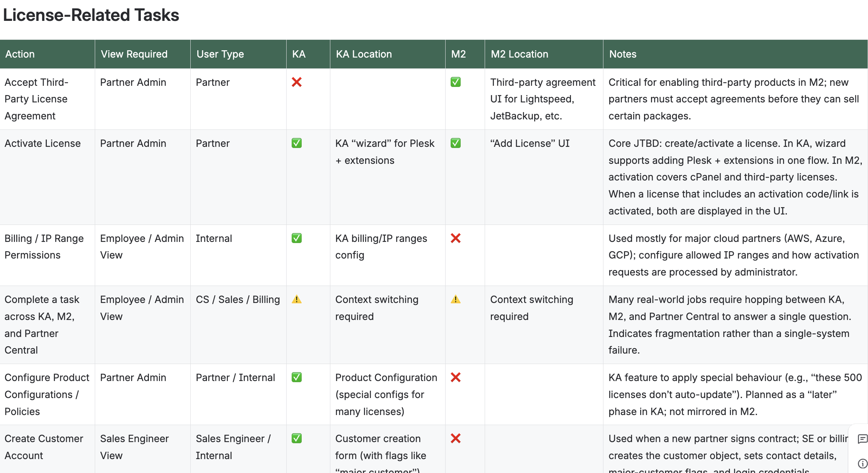Screen dimensions: 868x473
Task: Toggle the red X for Create Customer Account in M2
Action: tap(456, 439)
